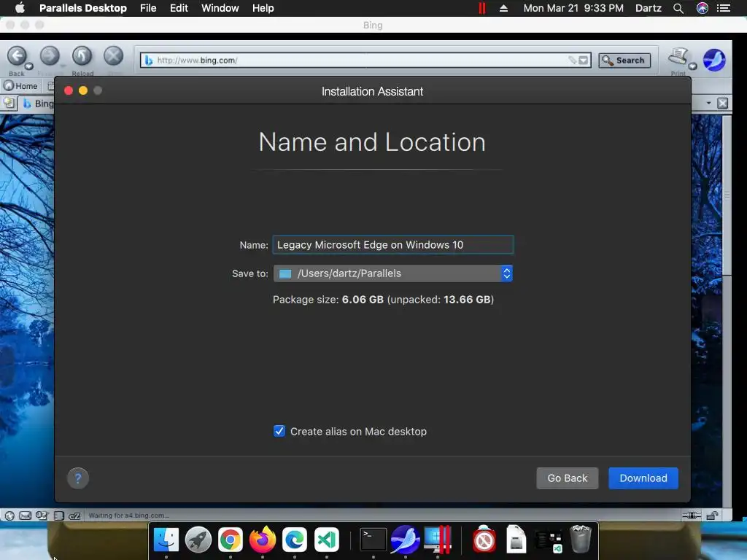
Task: Click the Print icon in SeaMonkey toolbar
Action: coord(678,57)
